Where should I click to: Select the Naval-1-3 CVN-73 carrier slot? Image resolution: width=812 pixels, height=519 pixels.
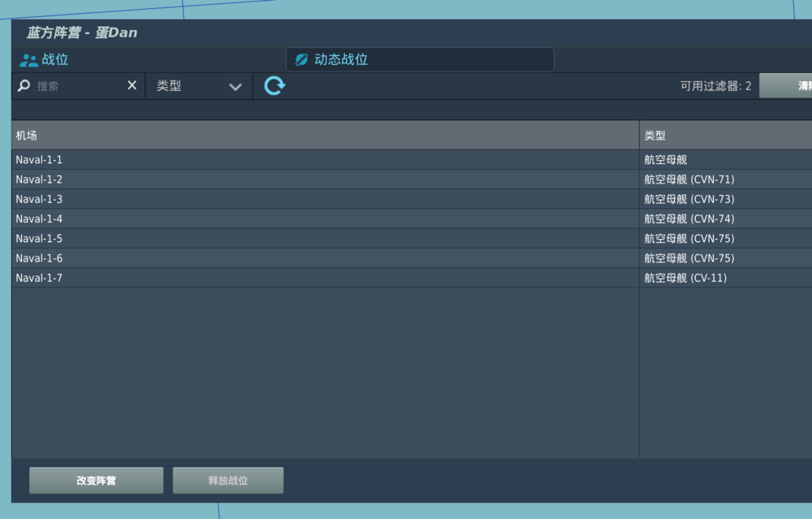244,199
